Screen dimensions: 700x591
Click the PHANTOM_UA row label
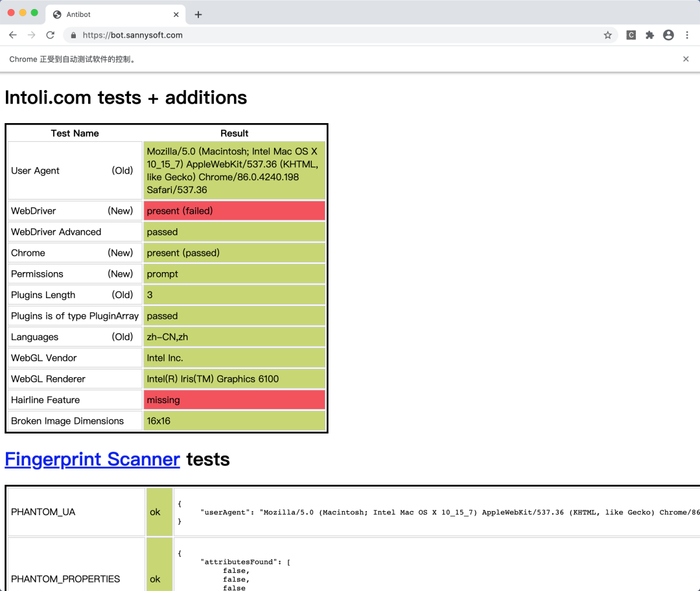43,512
